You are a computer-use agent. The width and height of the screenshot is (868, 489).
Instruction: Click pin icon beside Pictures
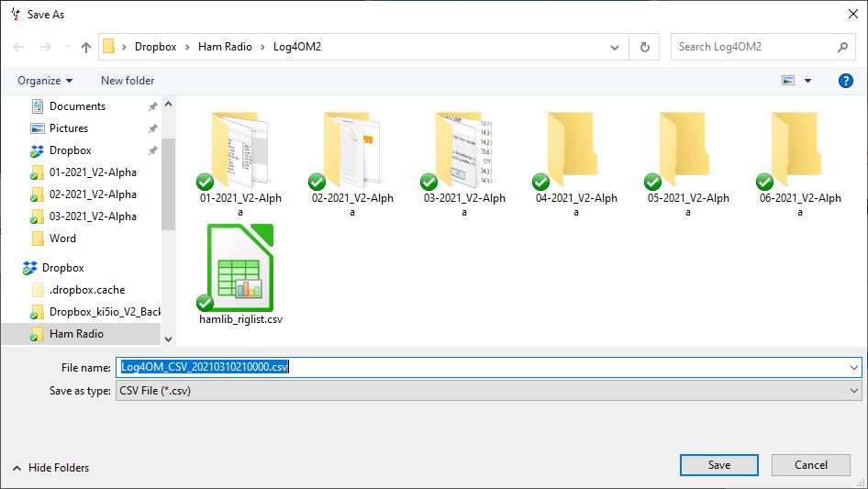(153, 128)
